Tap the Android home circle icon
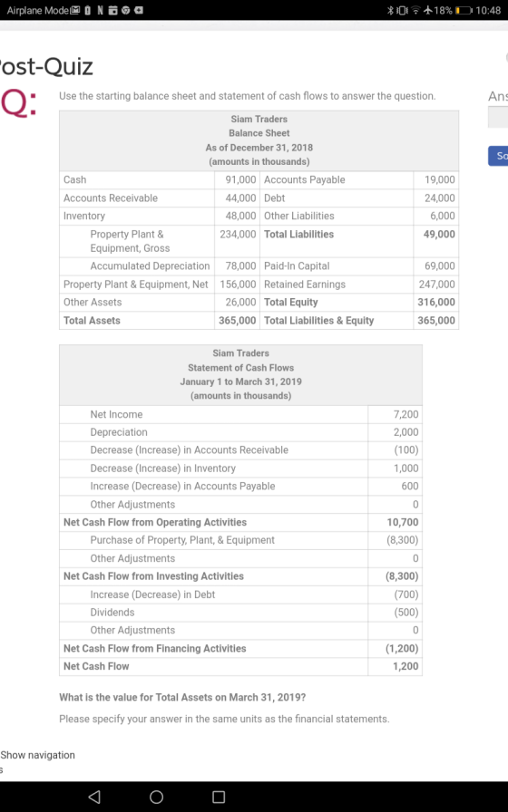The image size is (508, 812). (157, 797)
